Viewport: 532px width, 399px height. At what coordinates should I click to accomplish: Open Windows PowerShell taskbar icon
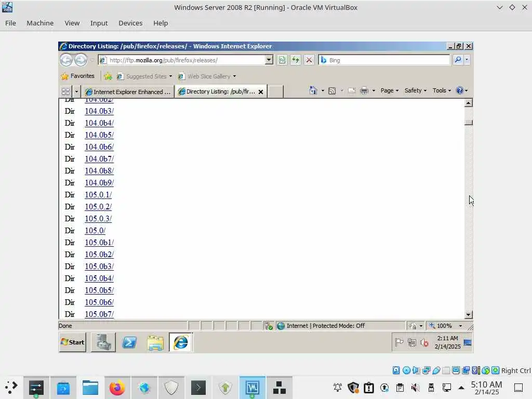tap(129, 343)
